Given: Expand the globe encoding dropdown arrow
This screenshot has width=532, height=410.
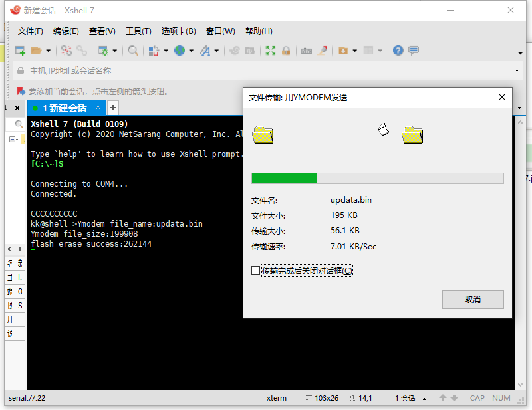Looking at the screenshot, I should pyautogui.click(x=192, y=51).
